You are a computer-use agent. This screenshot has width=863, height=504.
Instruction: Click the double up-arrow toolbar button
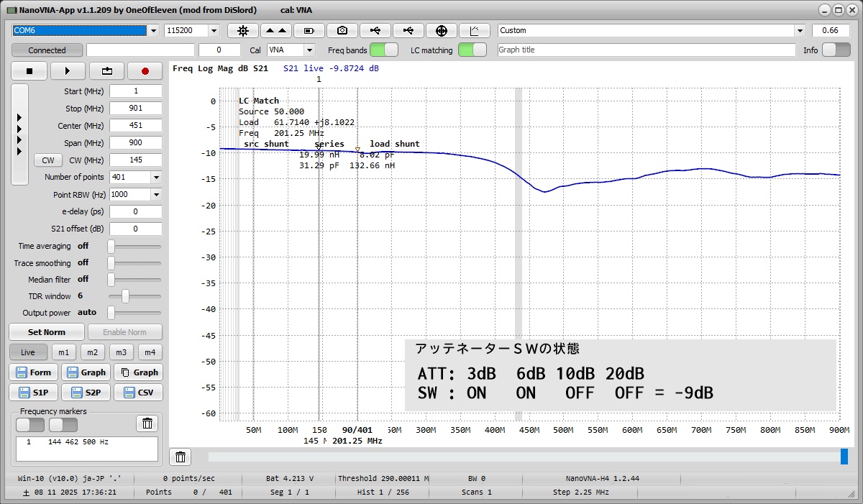pyautogui.click(x=276, y=30)
